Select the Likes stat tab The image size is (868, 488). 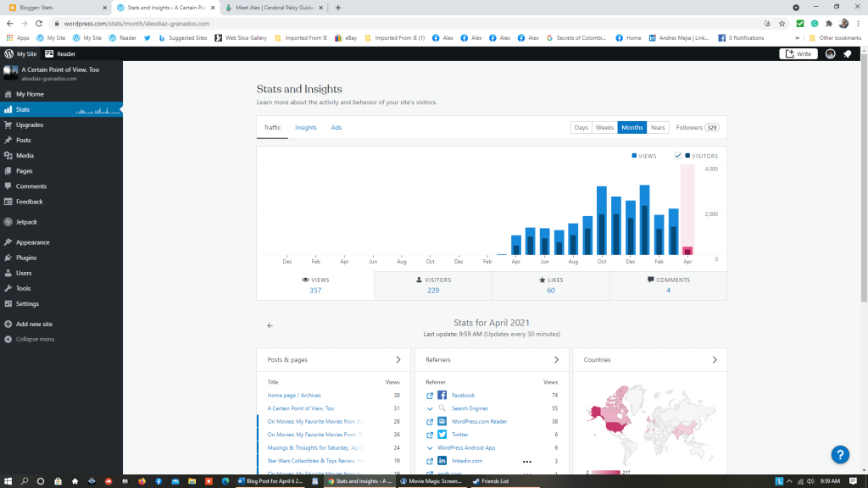click(550, 286)
